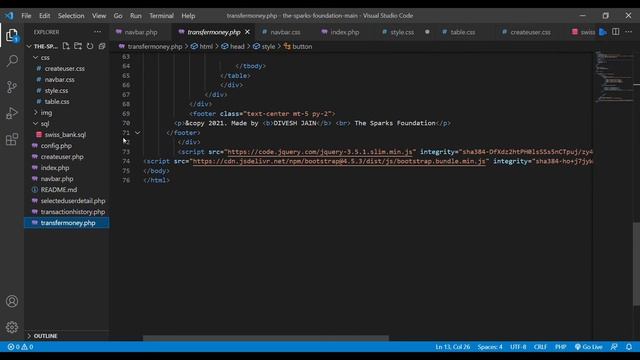Open the Explorer view in activity bar
Viewport: 640px width, 360px height.
click(12, 36)
